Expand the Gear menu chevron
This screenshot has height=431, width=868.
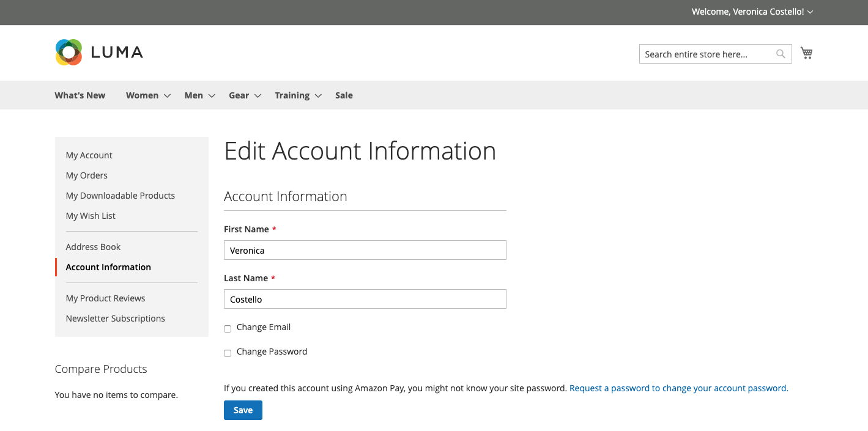258,96
